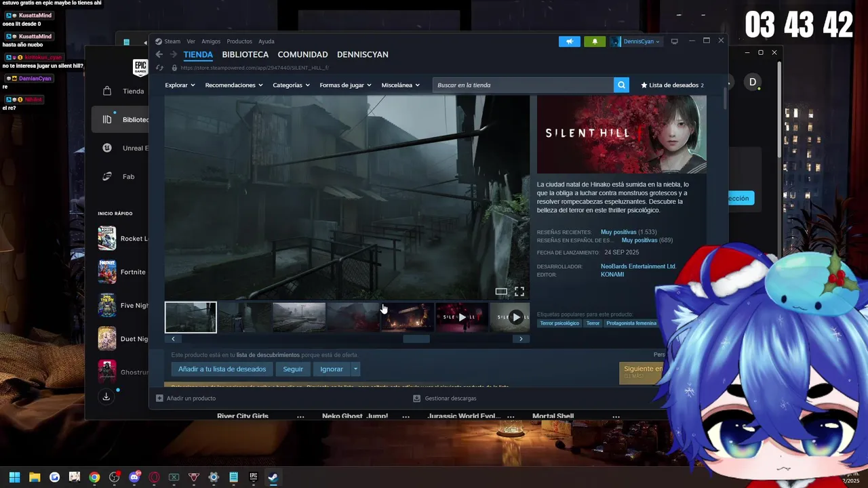Open the DennisCyan account dropdown
The width and height of the screenshot is (868, 488).
(x=637, y=41)
